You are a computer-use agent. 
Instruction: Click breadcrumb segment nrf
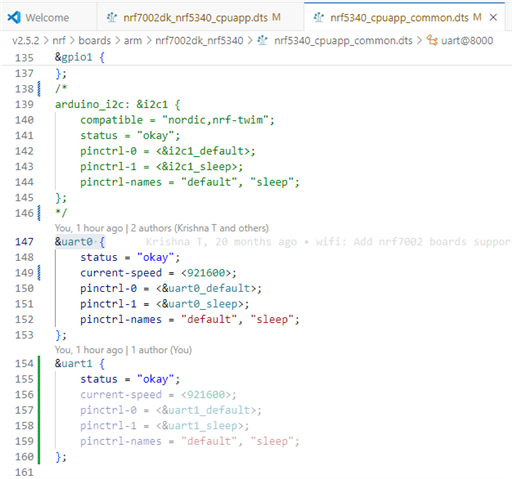[x=59, y=41]
